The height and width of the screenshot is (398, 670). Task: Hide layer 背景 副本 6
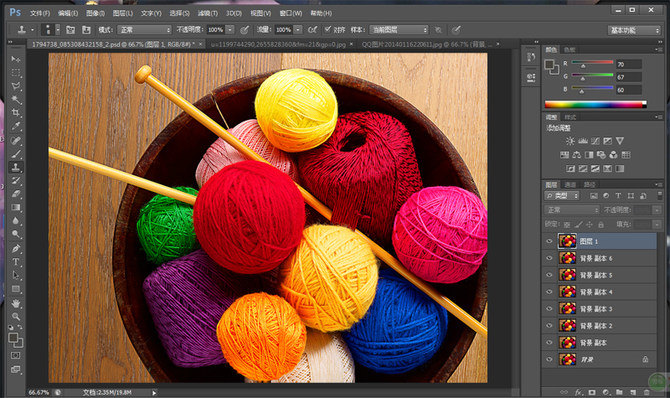click(x=550, y=258)
